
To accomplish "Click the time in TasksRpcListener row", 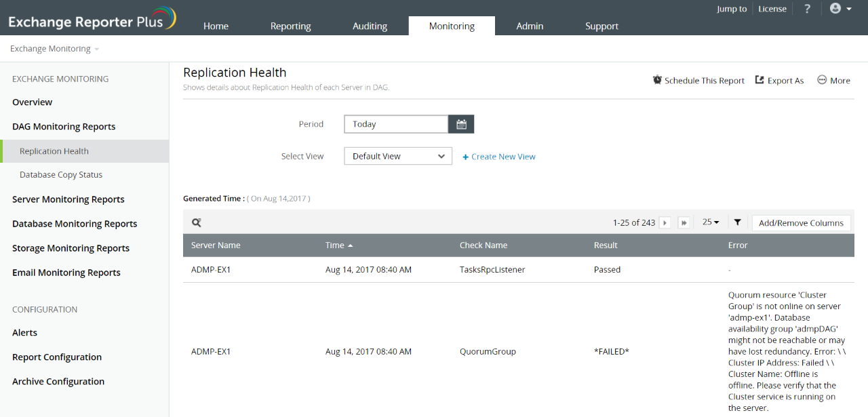I will 368,270.
